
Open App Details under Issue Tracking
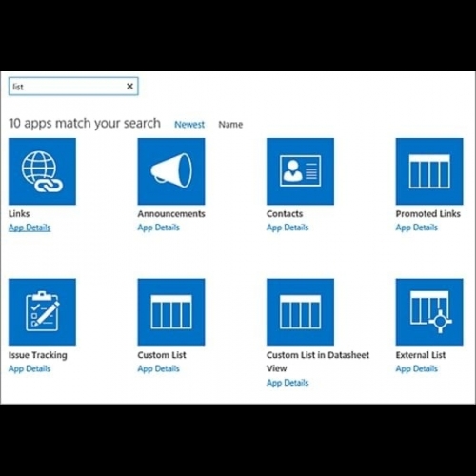point(30,368)
